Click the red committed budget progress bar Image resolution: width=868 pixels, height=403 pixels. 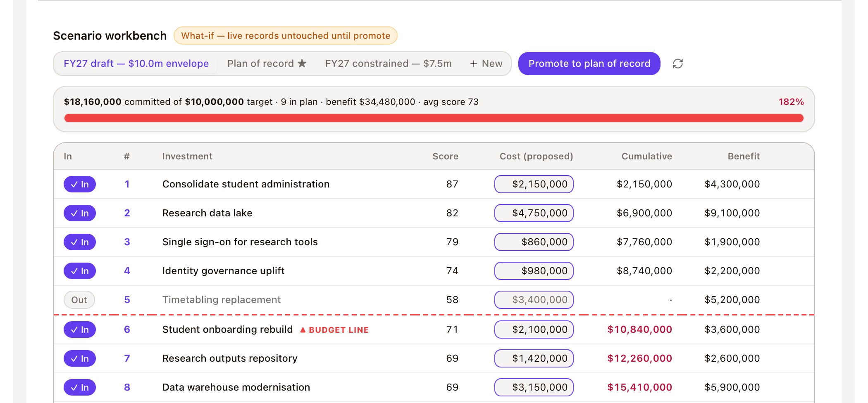point(434,118)
